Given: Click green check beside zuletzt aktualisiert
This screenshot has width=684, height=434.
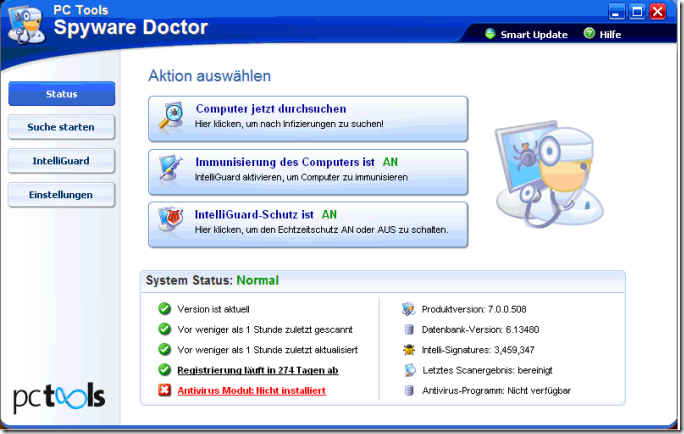Looking at the screenshot, I should [164, 349].
